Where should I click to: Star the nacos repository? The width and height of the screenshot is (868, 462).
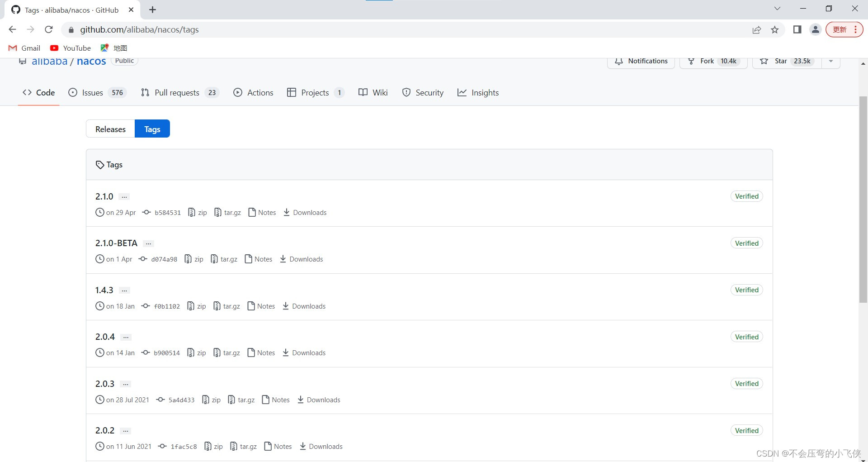[x=787, y=62]
